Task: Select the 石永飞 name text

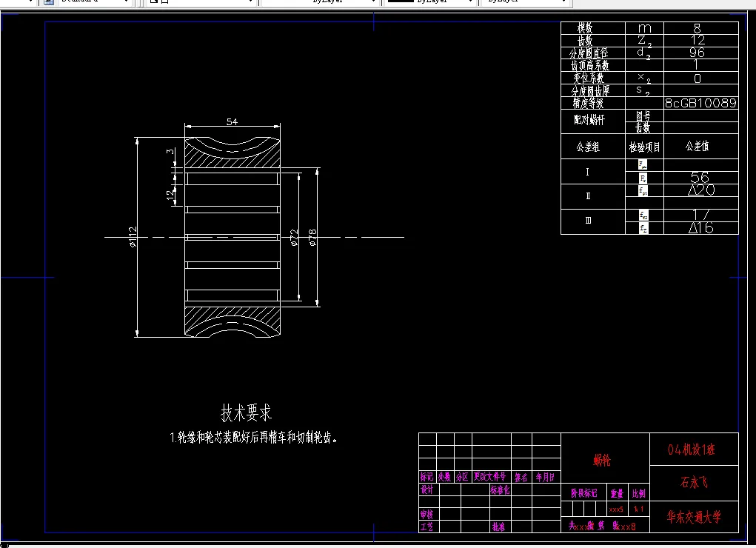Action: point(694,482)
